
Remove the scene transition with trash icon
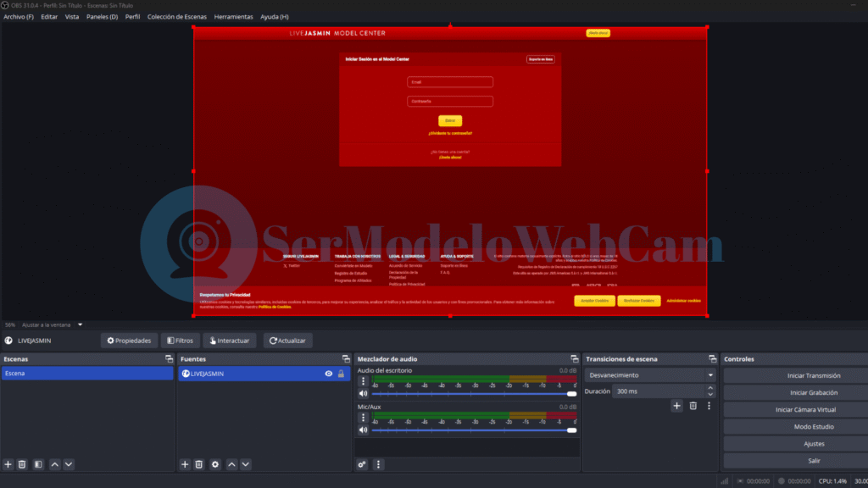(x=693, y=406)
